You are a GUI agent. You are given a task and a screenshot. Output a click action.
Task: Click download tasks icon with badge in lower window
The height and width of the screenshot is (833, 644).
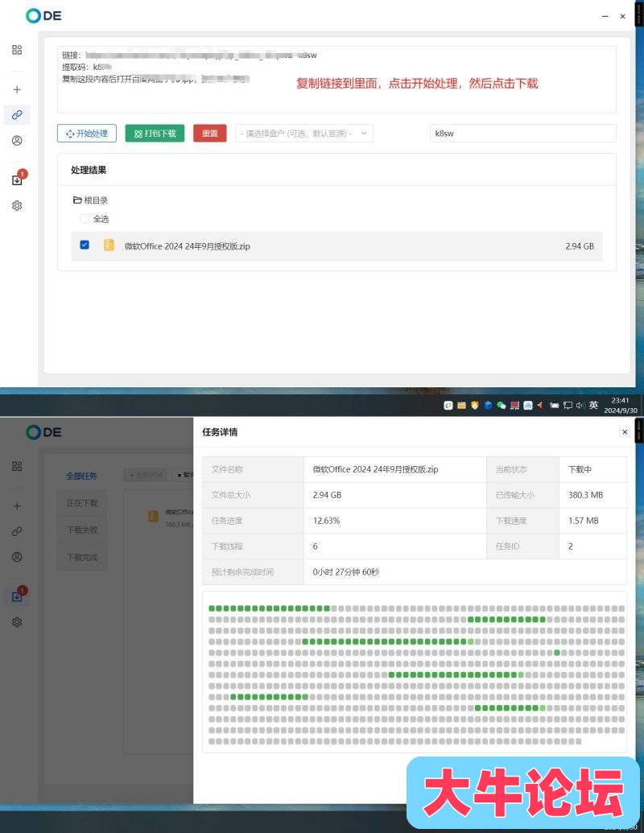click(18, 595)
